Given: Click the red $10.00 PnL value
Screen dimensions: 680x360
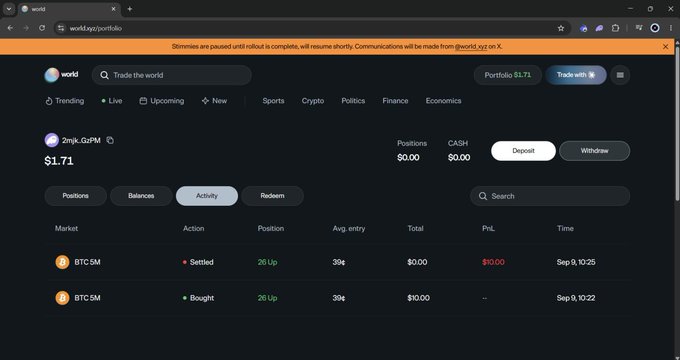Looking at the screenshot, I should [x=493, y=262].
